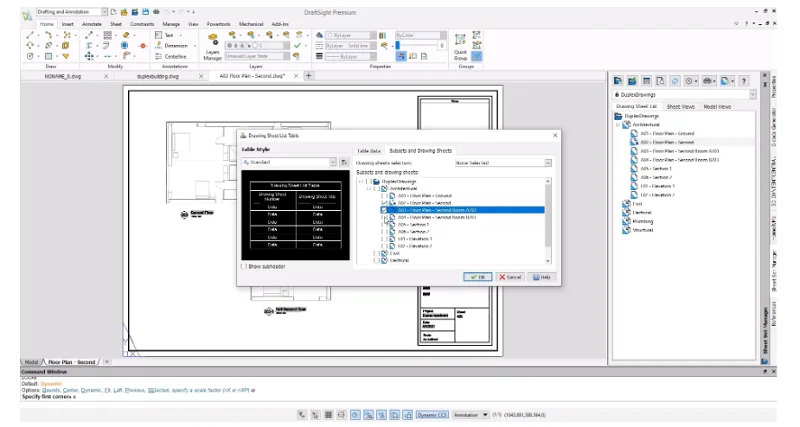Image resolution: width=800 pixels, height=427 pixels.
Task: Click the refresh icon in sheet set panel
Action: tap(676, 79)
